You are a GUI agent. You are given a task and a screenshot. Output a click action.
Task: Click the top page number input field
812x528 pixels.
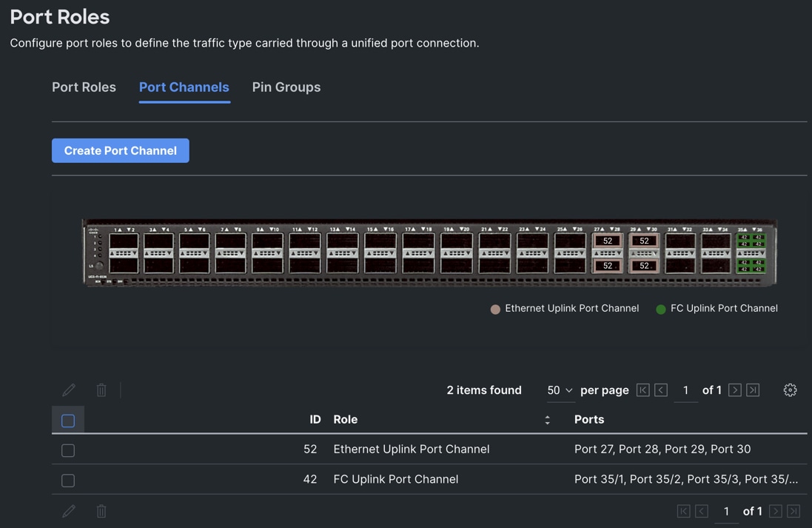[x=685, y=390]
